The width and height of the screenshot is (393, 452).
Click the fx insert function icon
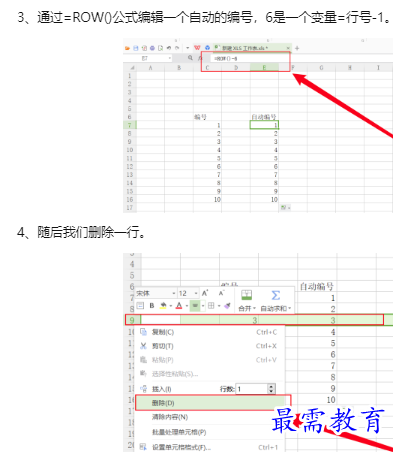(x=200, y=58)
